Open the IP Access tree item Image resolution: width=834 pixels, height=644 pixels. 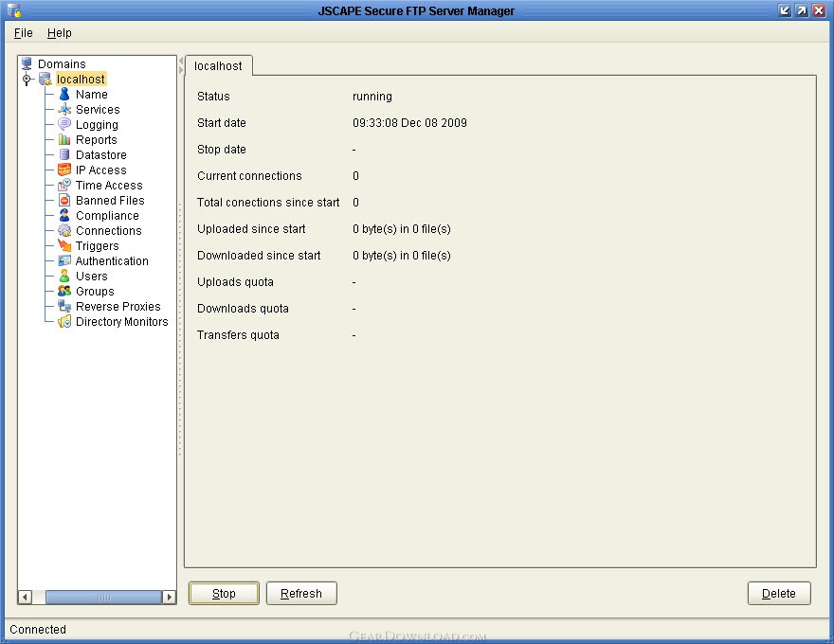pos(101,170)
